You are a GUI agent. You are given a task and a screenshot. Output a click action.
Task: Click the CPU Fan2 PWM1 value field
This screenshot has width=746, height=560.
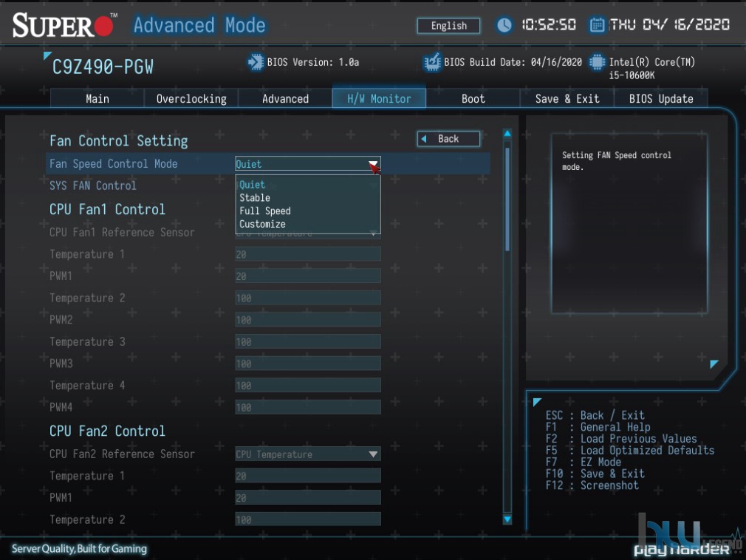pos(308,498)
